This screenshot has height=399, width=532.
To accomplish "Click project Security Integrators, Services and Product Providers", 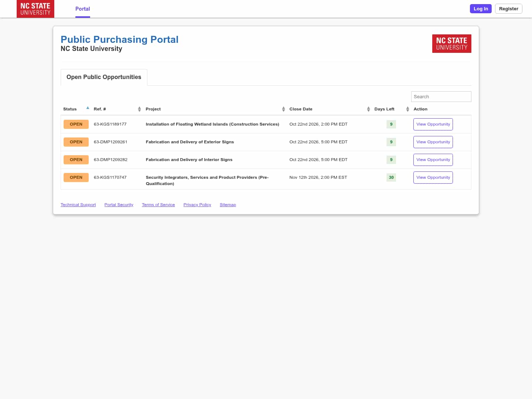I will [x=207, y=180].
